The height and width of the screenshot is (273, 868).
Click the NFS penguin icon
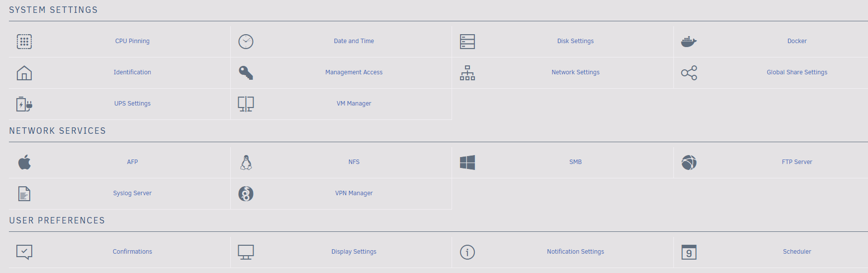[x=246, y=163]
